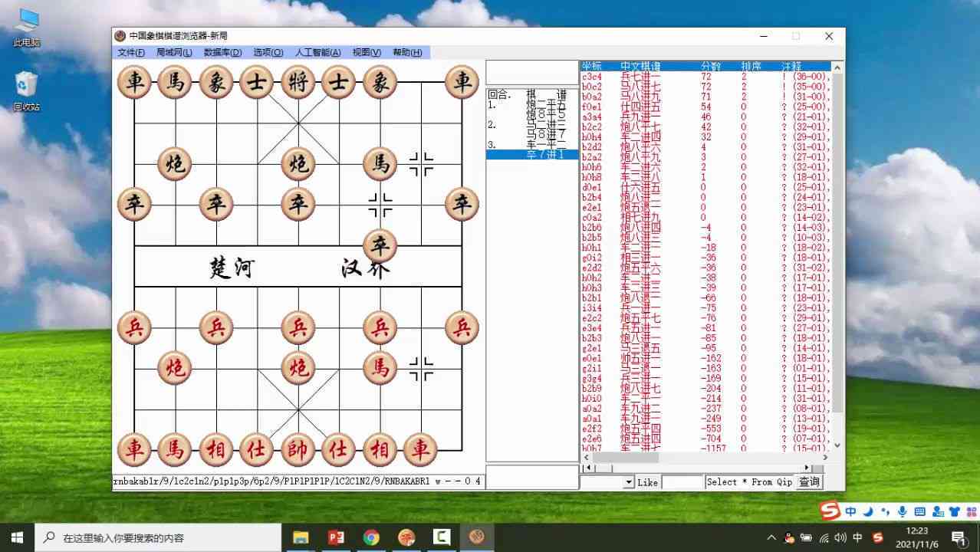Click the QQ penguin tray icon
Screen dimensions: 980x552
790,537
